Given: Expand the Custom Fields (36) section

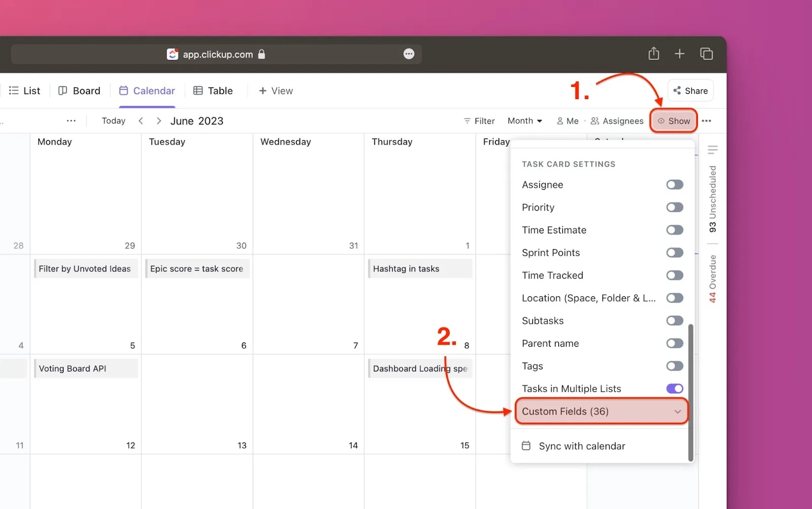Looking at the screenshot, I should tap(601, 412).
